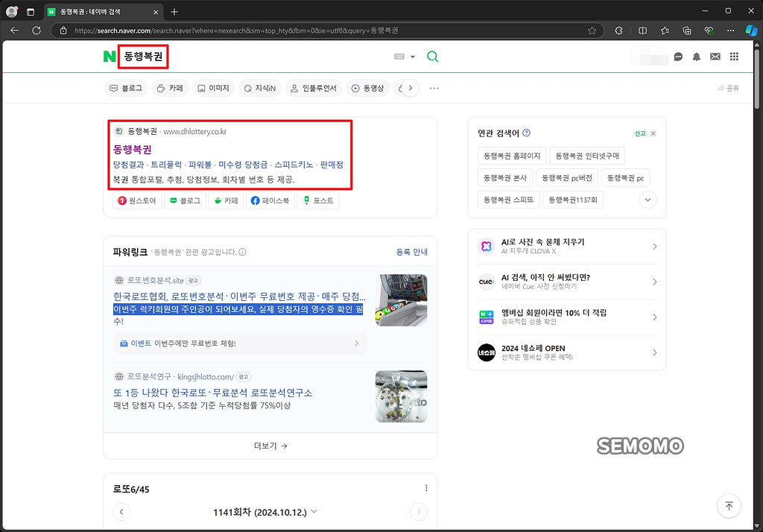The height and width of the screenshot is (532, 763).
Task: Open browser essentials heart icon
Action: tap(709, 31)
